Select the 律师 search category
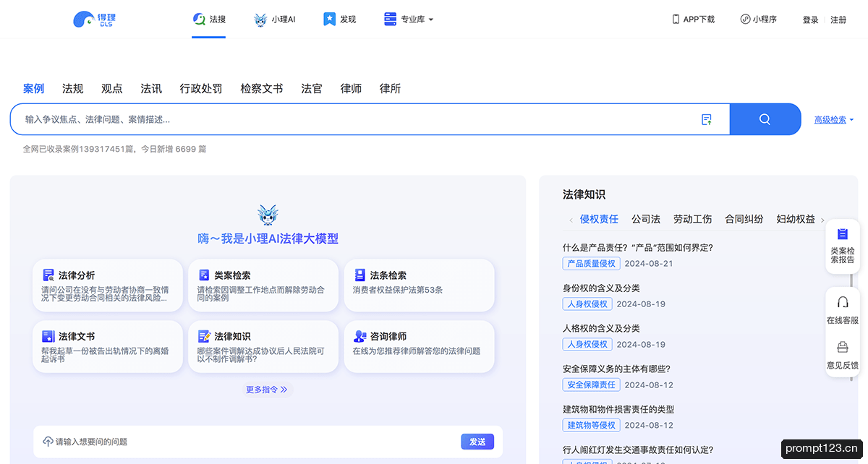The height and width of the screenshot is (464, 868). pos(351,89)
